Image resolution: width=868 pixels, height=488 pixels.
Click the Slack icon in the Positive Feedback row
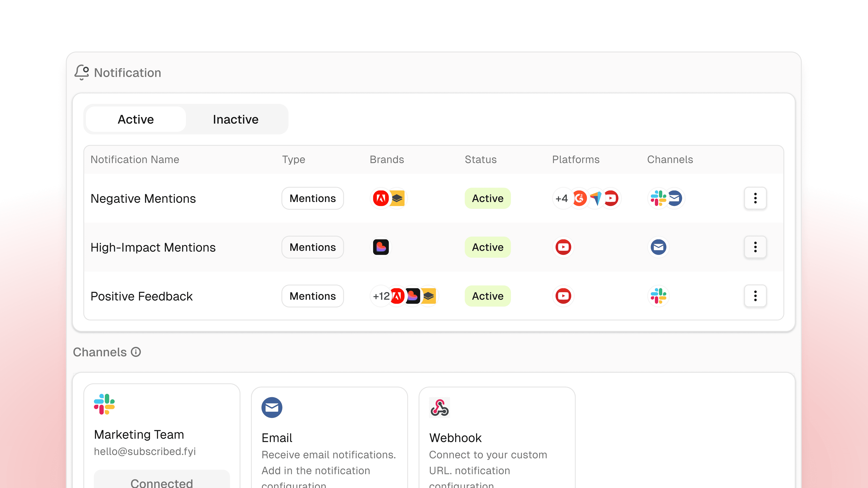[658, 296]
